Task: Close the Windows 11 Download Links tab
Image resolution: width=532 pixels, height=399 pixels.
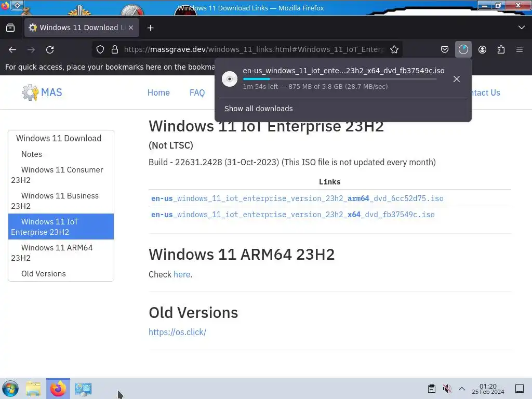Action: (131, 28)
